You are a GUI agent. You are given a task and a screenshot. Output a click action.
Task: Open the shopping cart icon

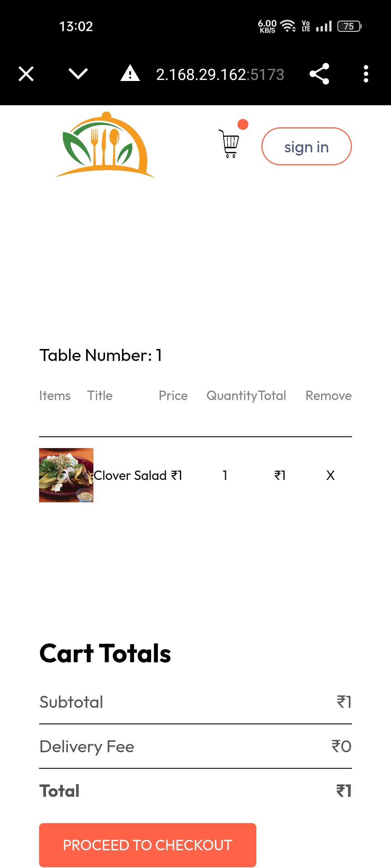229,144
